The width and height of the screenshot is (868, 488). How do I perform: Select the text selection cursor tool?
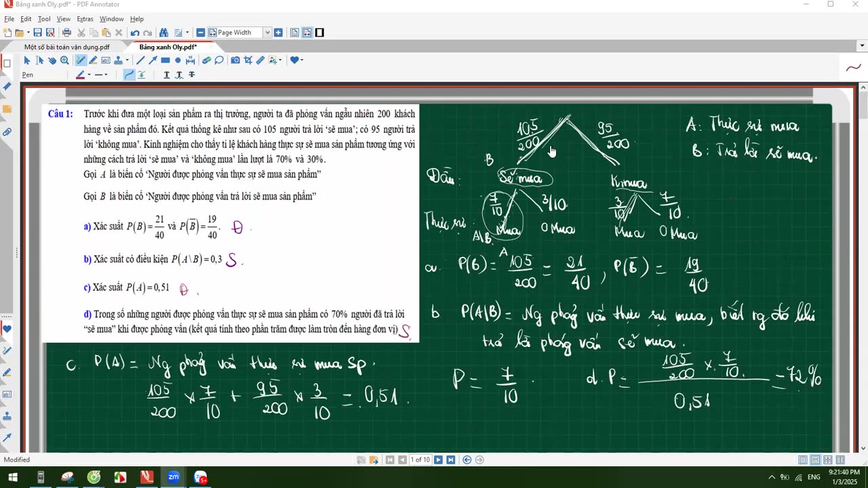(x=39, y=60)
